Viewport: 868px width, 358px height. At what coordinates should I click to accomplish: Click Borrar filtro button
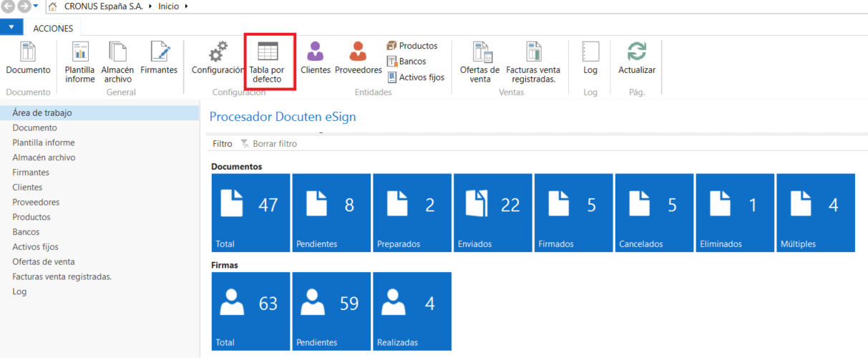click(x=269, y=144)
